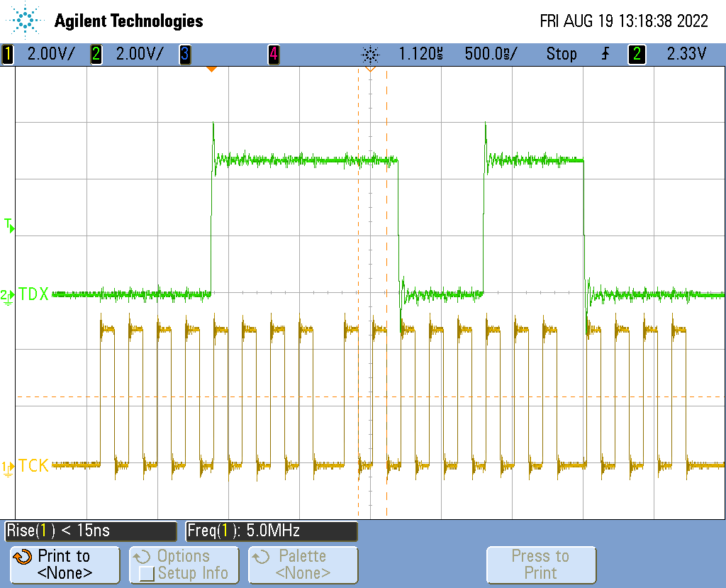Click the horizontal delay sunburst icon
Image resolution: width=726 pixels, height=588 pixels.
[x=370, y=54]
